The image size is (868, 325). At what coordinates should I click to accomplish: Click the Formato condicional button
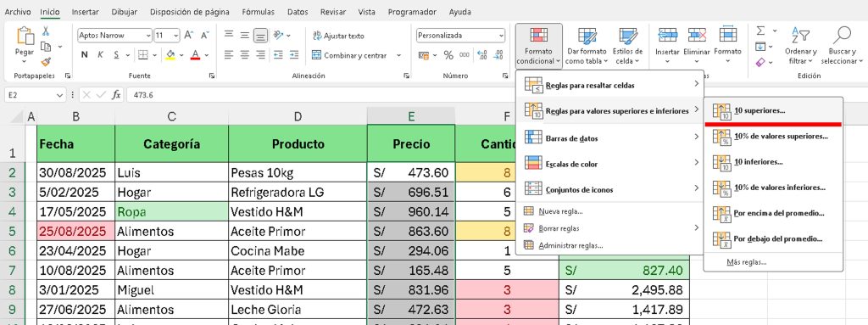click(x=538, y=46)
